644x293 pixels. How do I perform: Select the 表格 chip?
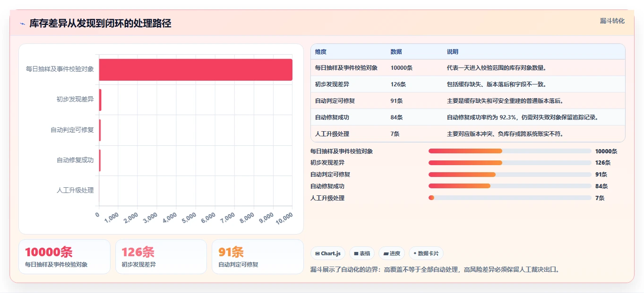362,253
